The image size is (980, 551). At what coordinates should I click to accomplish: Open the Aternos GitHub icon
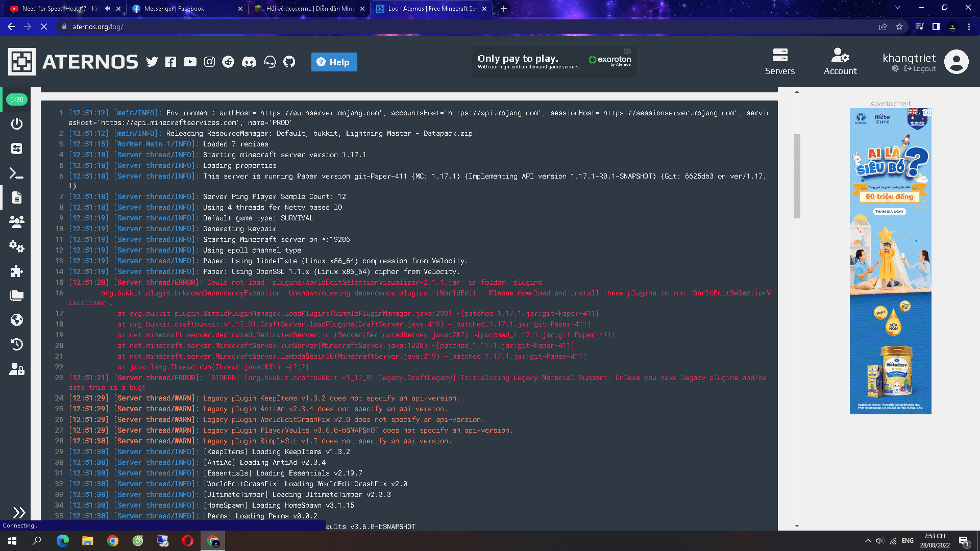(289, 62)
